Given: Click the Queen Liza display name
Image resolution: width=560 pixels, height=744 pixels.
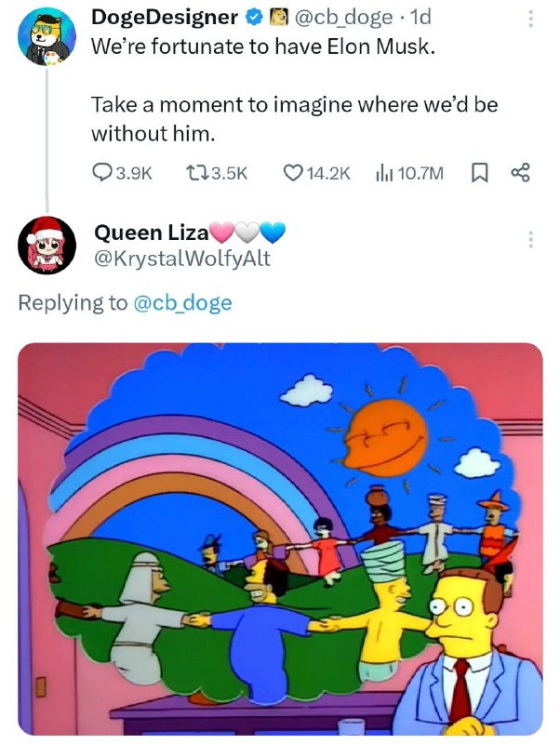Looking at the screenshot, I should click(x=151, y=232).
